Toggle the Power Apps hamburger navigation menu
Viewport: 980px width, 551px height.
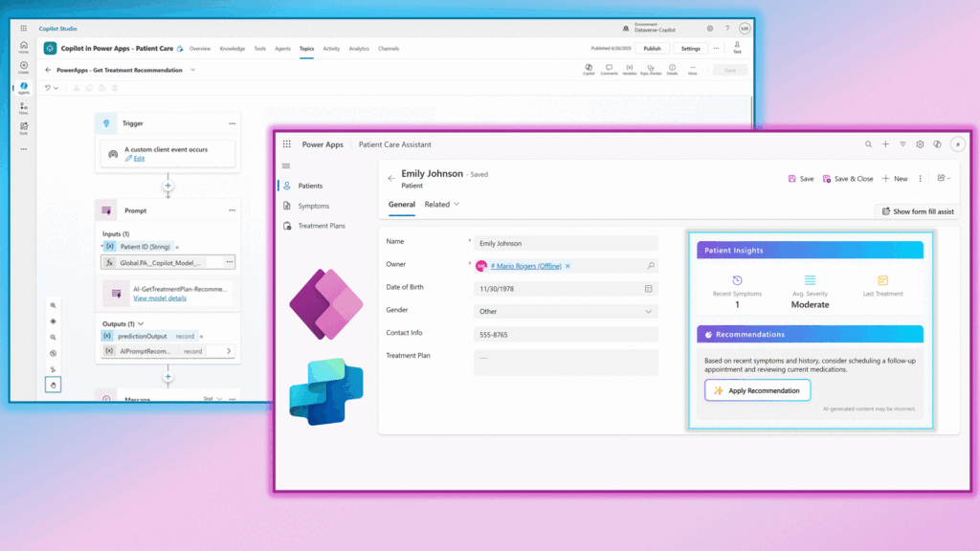(285, 165)
